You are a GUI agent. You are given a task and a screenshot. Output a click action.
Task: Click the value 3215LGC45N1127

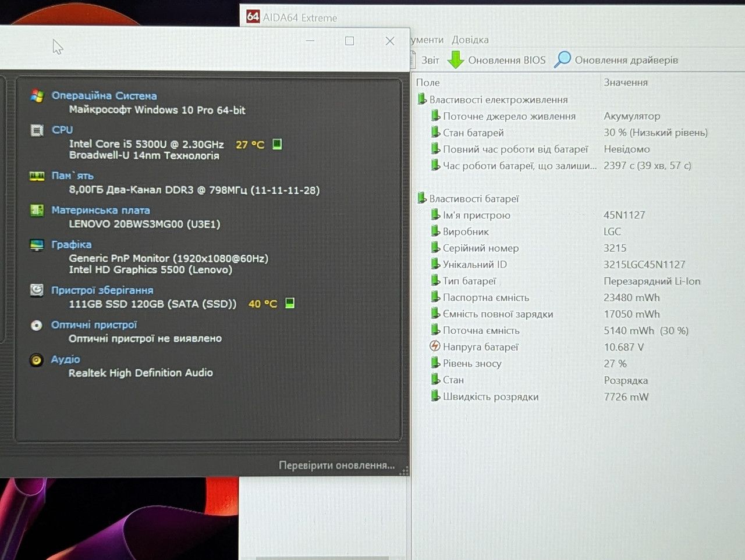pyautogui.click(x=644, y=265)
